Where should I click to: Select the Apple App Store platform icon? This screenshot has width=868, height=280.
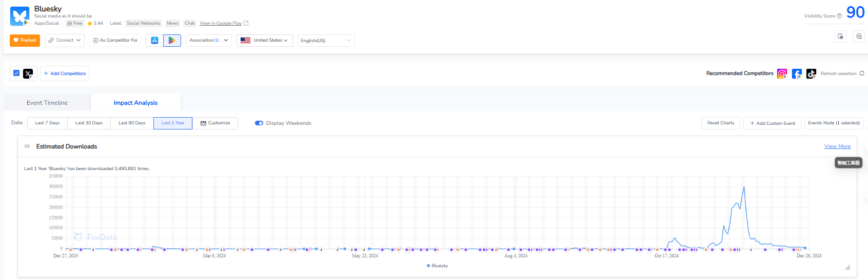tap(154, 40)
